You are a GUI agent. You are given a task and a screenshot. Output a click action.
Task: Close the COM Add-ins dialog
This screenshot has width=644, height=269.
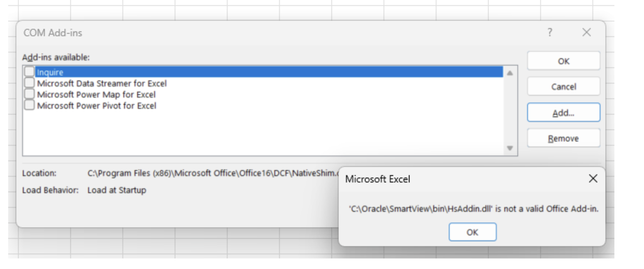coord(586,32)
